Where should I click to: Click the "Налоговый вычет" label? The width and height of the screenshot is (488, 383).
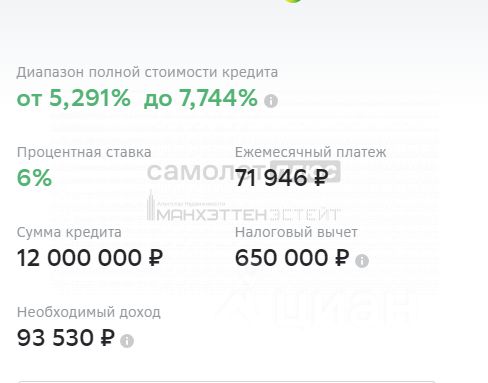point(296,232)
